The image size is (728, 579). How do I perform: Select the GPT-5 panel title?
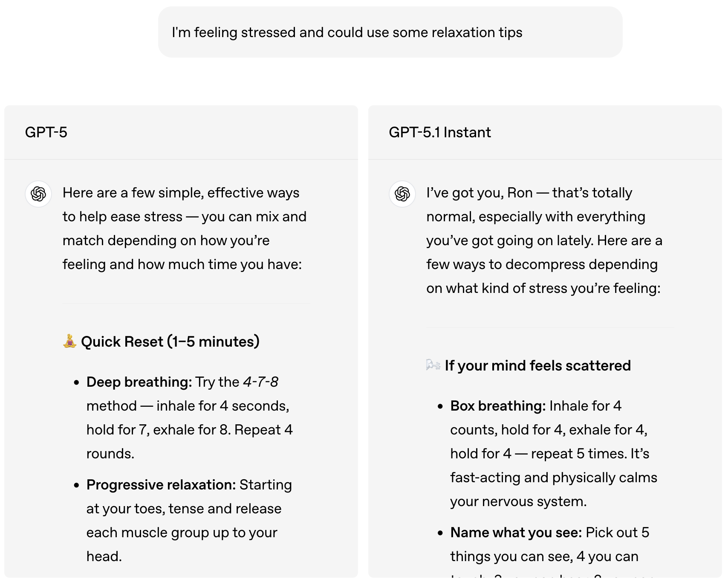tap(46, 132)
